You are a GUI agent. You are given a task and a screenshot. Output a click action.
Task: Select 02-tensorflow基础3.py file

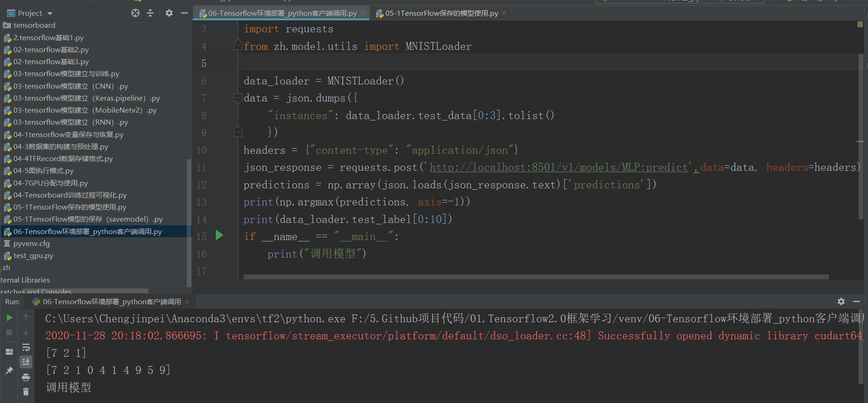point(51,62)
